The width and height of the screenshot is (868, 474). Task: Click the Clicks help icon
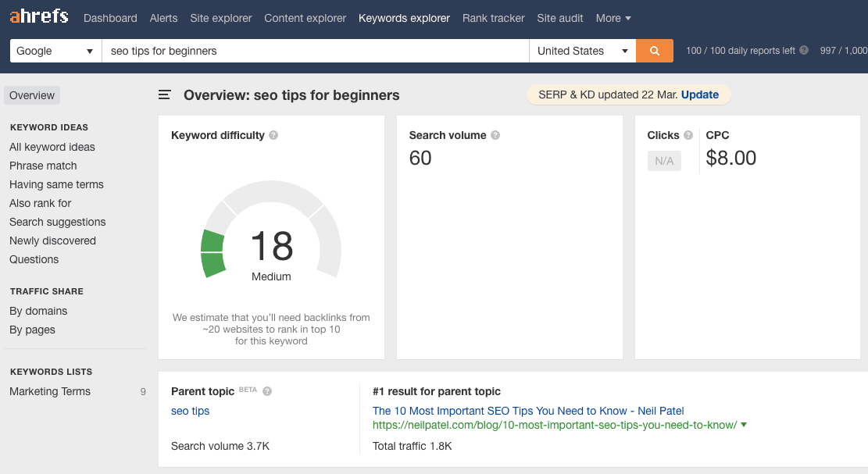pyautogui.click(x=688, y=135)
